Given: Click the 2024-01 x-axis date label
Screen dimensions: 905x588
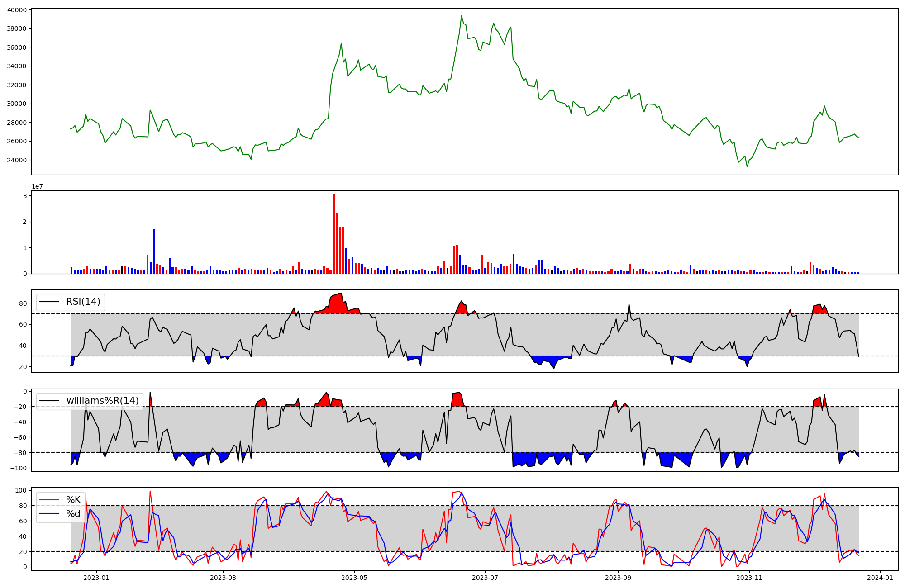Looking at the screenshot, I should (x=880, y=578).
